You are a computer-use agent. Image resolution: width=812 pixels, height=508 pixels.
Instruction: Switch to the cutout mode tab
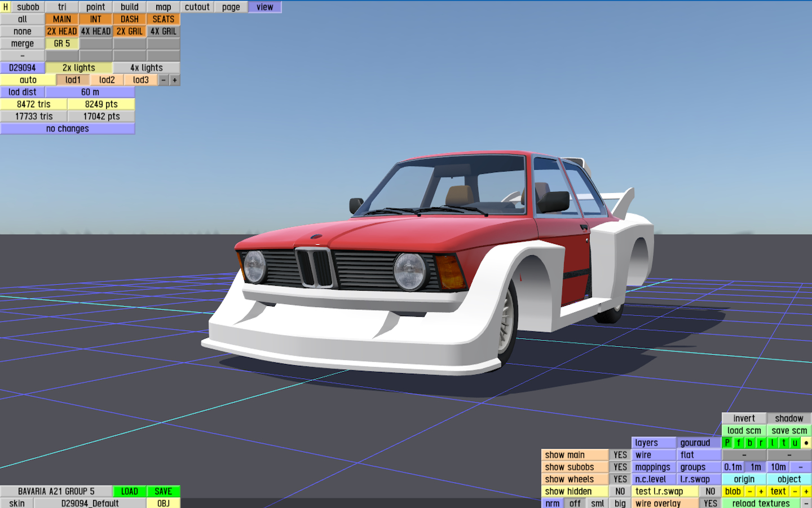click(197, 7)
